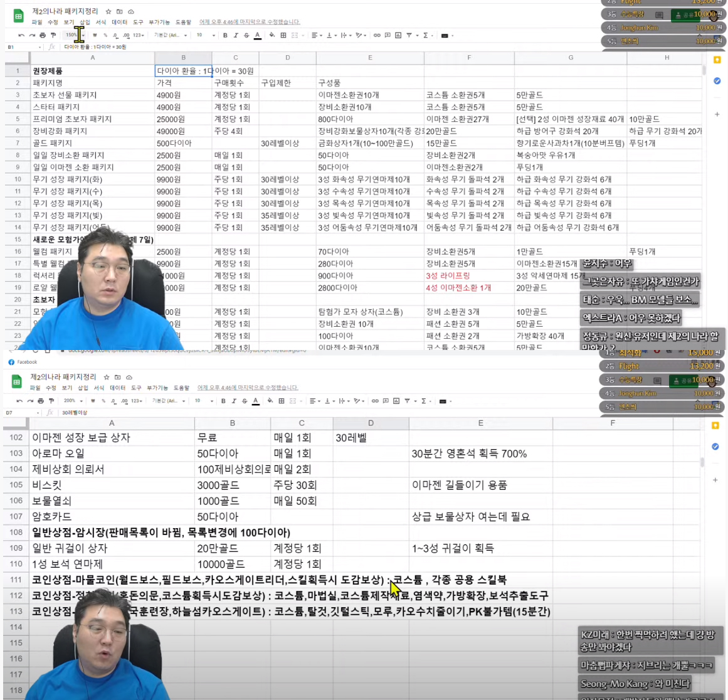
Task: Click undo in the upper sheet toolbar
Action: pos(21,35)
